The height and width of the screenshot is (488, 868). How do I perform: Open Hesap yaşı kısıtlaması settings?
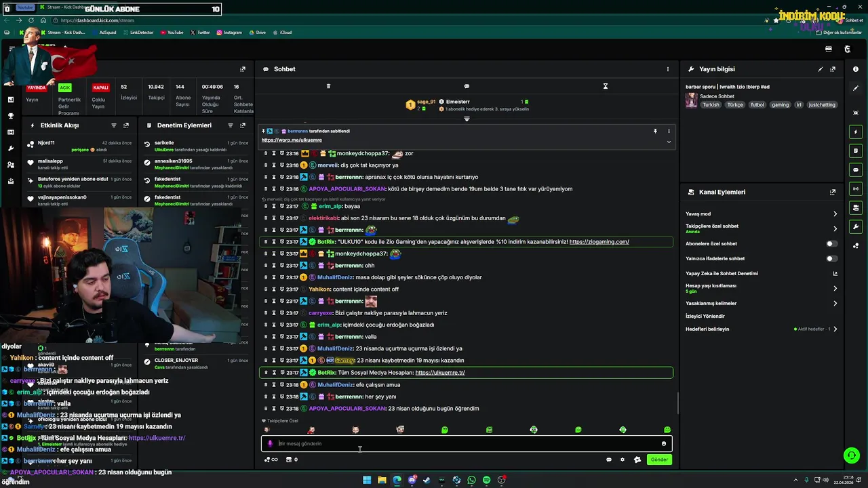coord(835,288)
